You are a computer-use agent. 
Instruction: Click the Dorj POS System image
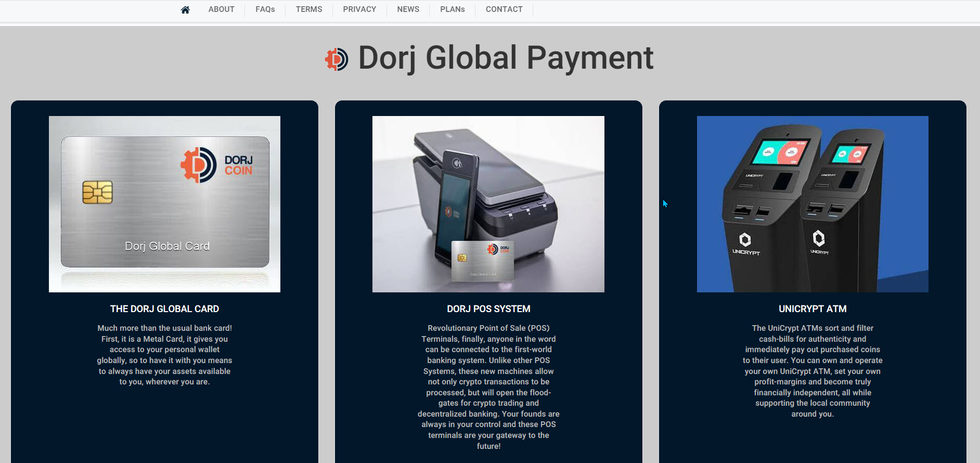tap(488, 204)
